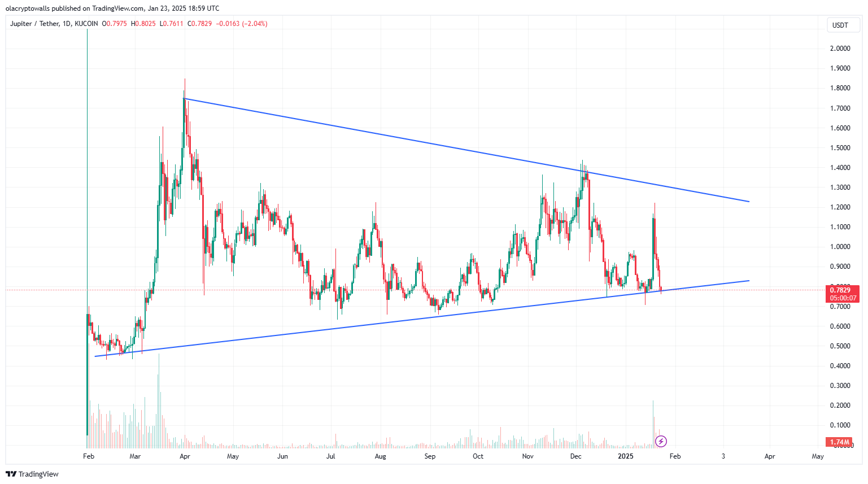Click the 1.8000 price axis label
The width and height of the screenshot is (868, 484).
tap(840, 88)
